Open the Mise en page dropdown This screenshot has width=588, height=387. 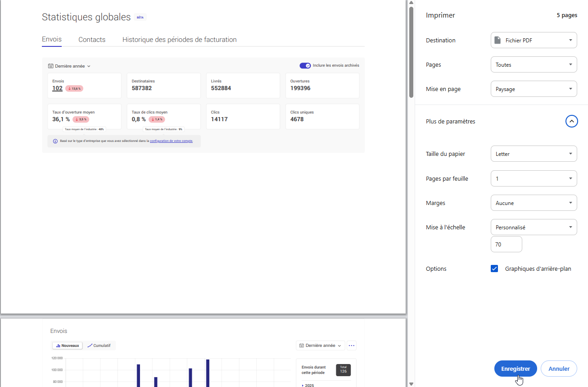tap(534, 89)
